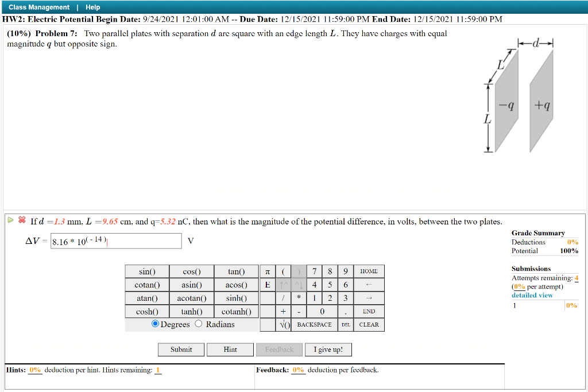Viewport: 588px width, 392px height.
Task: Click the number 8 key
Action: [x=330, y=271]
